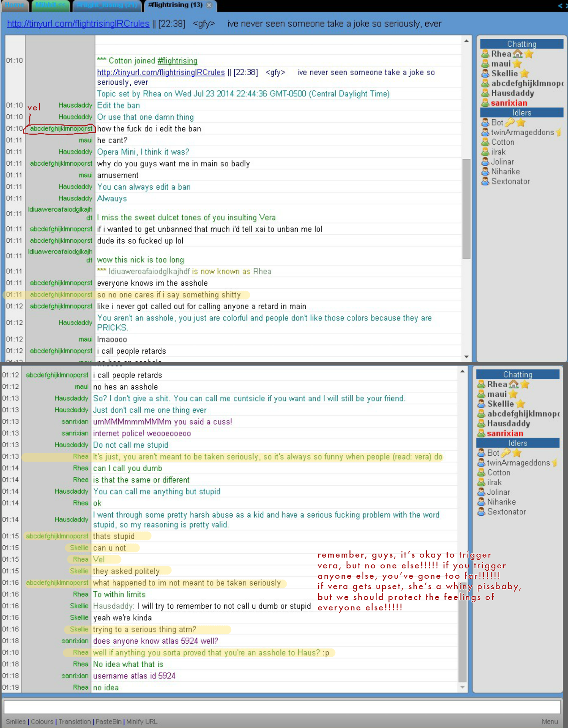Open the PasteBin tool
Screen dimensions: 568x728
pyautogui.click(x=108, y=722)
